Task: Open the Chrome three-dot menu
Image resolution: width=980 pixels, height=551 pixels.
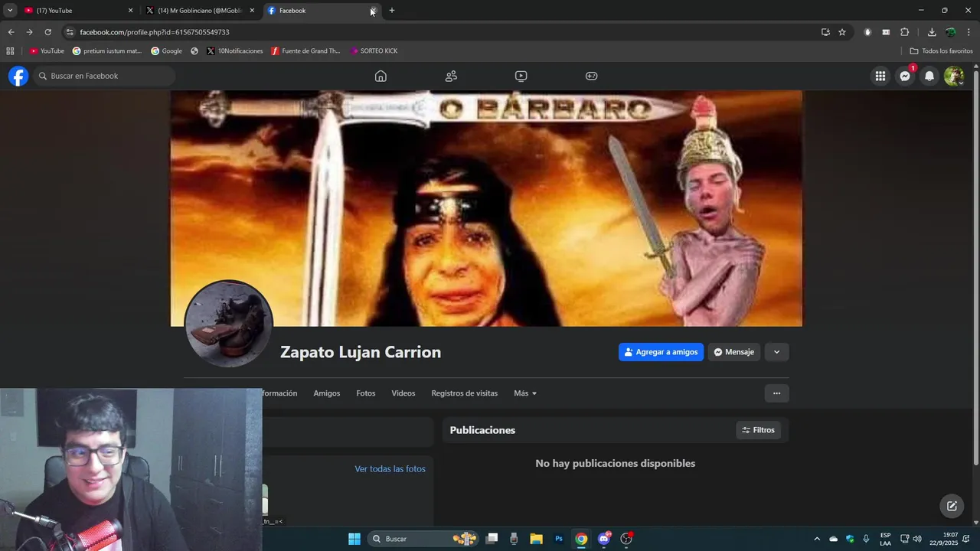Action: pos(969,32)
